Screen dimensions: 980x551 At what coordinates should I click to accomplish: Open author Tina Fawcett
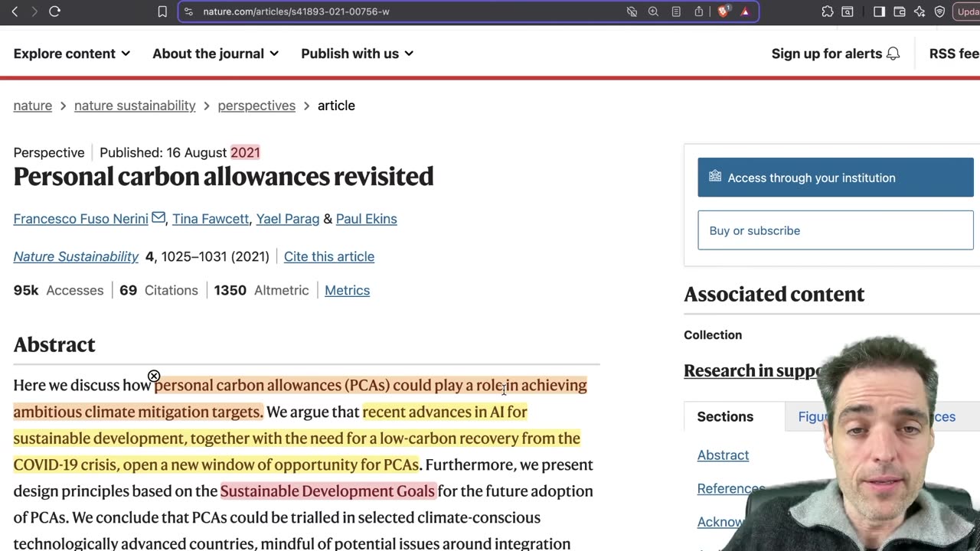[x=211, y=219]
